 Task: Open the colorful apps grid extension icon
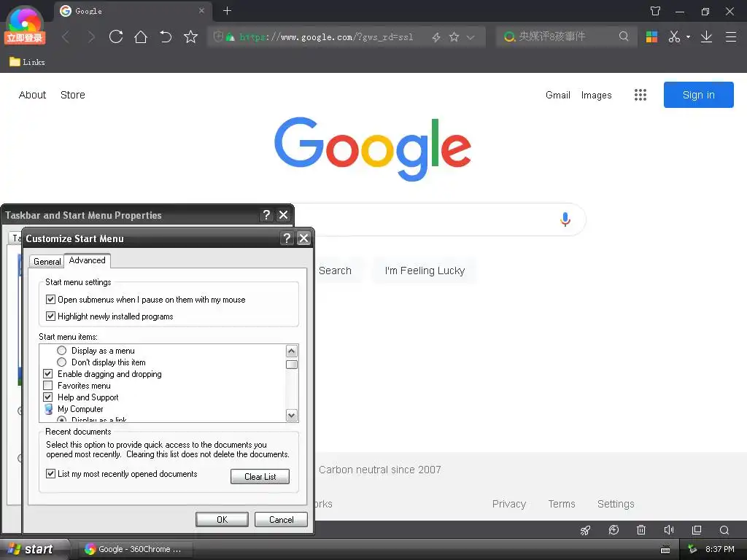pos(651,36)
